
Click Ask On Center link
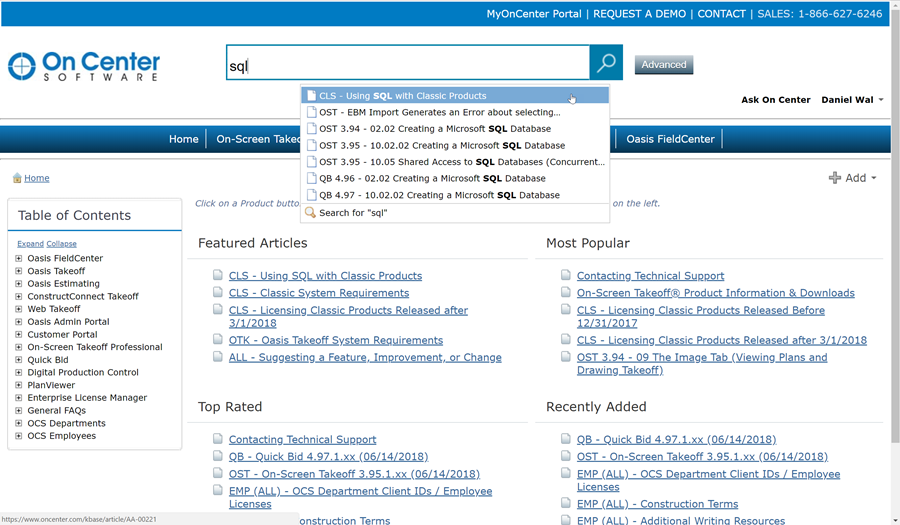(775, 100)
